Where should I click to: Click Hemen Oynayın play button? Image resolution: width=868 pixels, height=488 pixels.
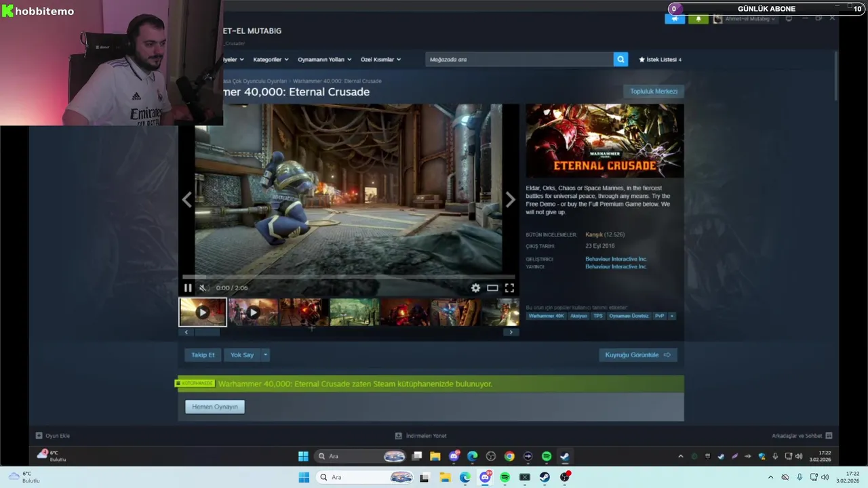[x=215, y=407]
